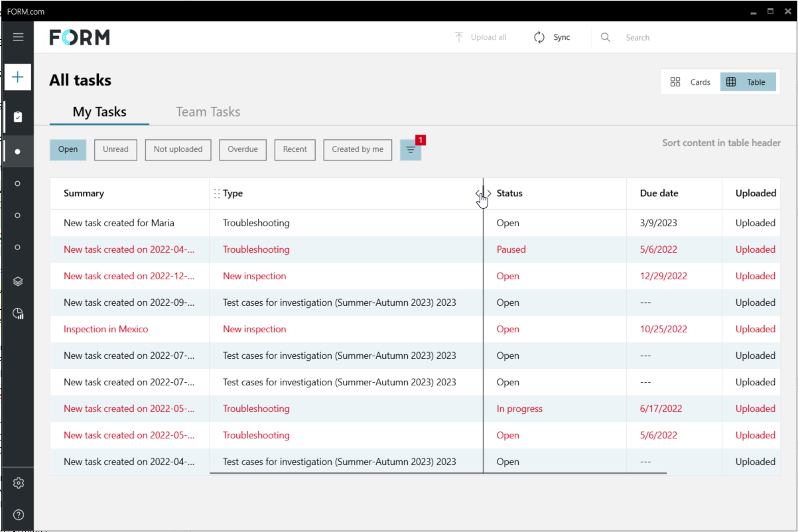Sort by the Status column header
Screen dimensions: 798x532
click(509, 193)
